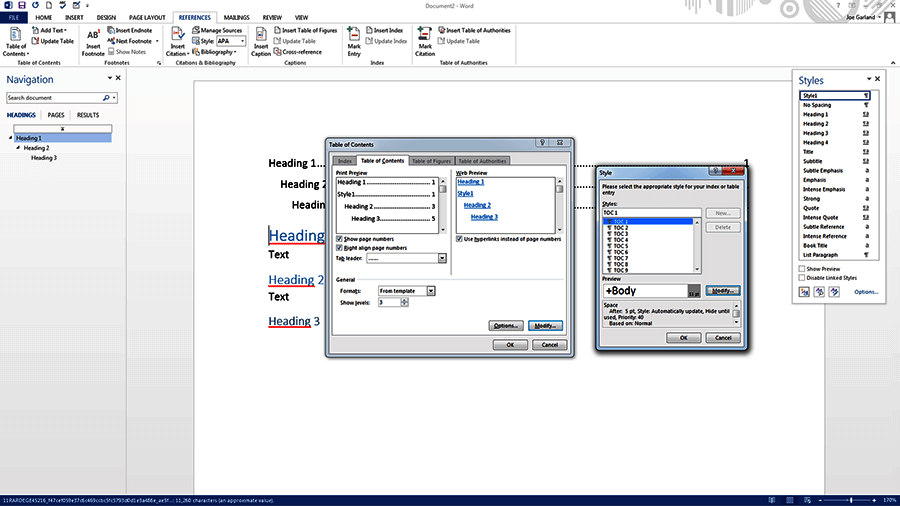
Task: Open Footnotes group dialog launcher
Action: point(159,63)
